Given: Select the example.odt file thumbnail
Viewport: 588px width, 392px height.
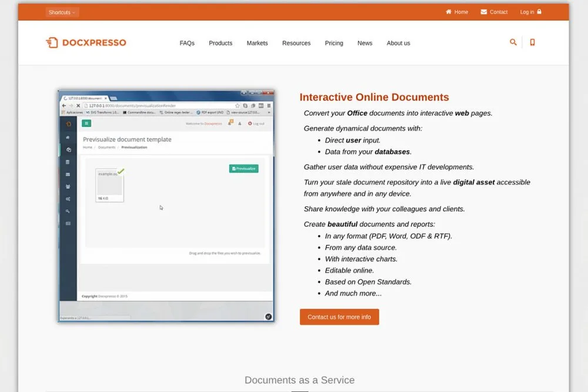Looking at the screenshot, I should click(108, 185).
